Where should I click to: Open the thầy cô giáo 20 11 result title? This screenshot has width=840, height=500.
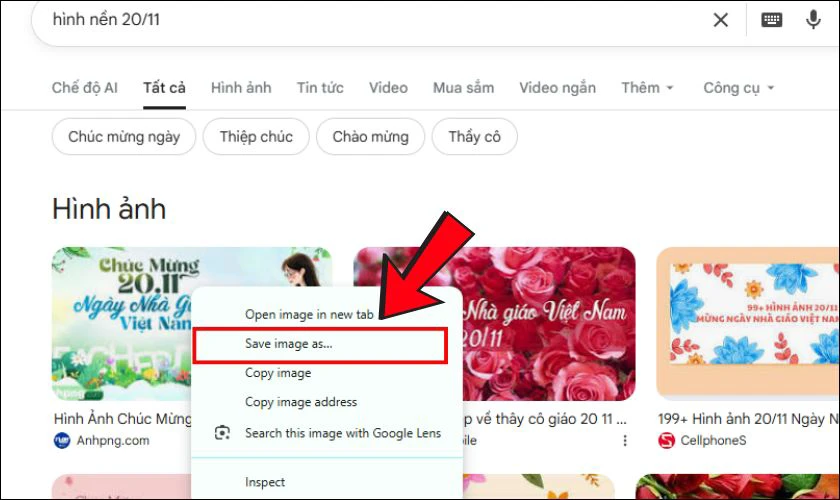[x=545, y=419]
